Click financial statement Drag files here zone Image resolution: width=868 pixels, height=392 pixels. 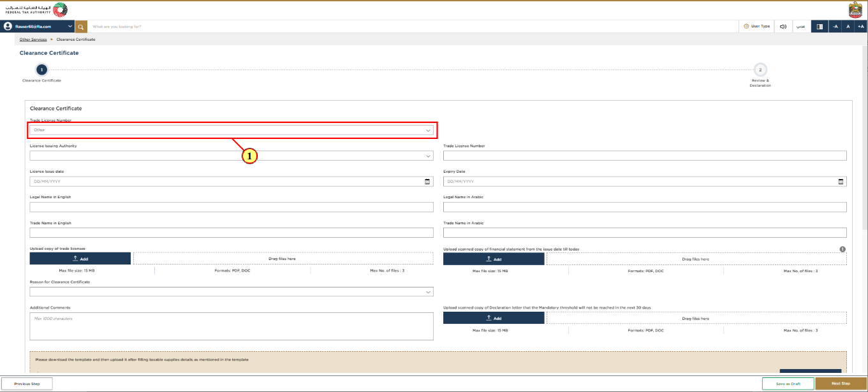696,259
